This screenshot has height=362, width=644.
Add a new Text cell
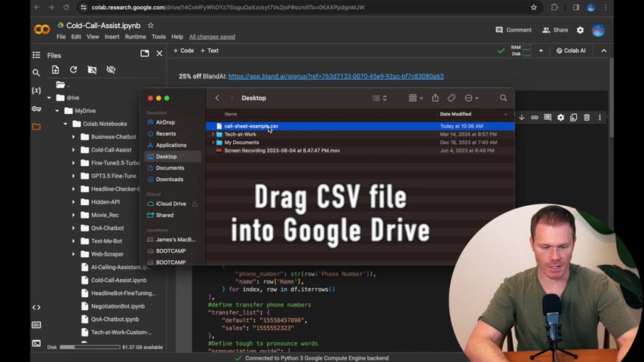click(x=210, y=51)
